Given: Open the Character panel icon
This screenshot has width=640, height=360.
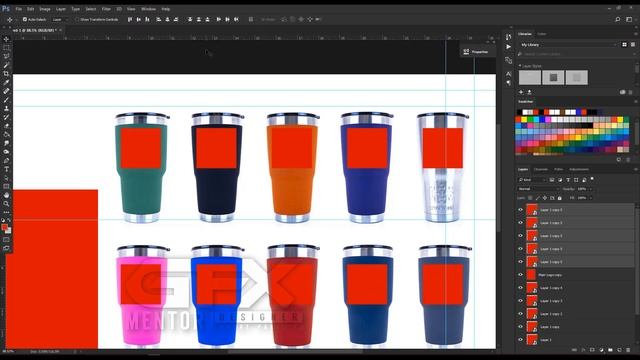Looking at the screenshot, I should click(508, 74).
